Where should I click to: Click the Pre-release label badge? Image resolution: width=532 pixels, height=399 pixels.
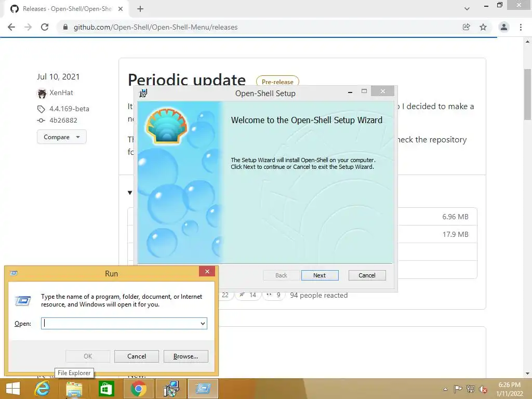click(x=277, y=82)
